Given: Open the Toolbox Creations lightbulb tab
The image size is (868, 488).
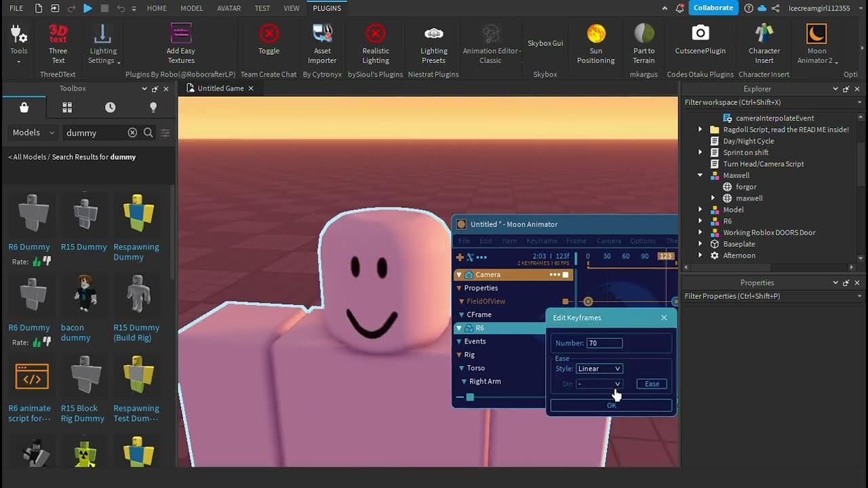Looking at the screenshot, I should coord(153,107).
